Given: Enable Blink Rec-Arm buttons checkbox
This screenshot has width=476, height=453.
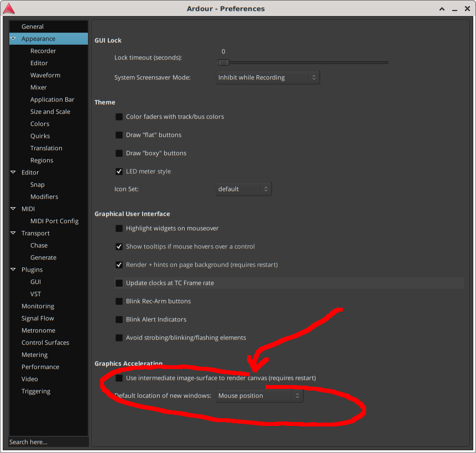Looking at the screenshot, I should pos(119,301).
